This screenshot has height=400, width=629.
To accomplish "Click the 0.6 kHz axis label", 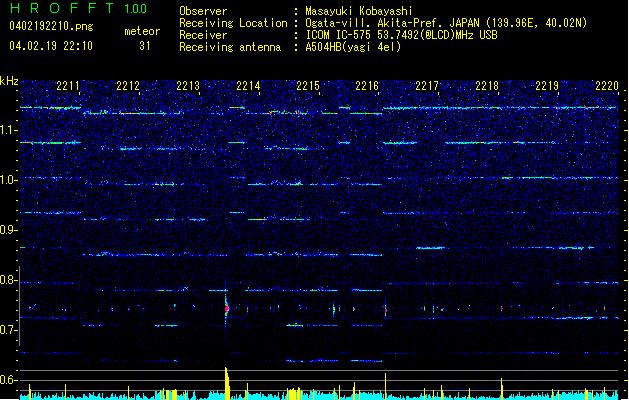I will click(9, 380).
